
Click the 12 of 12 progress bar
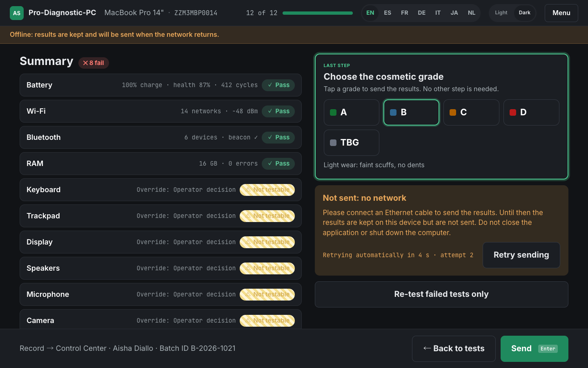pos(318,13)
